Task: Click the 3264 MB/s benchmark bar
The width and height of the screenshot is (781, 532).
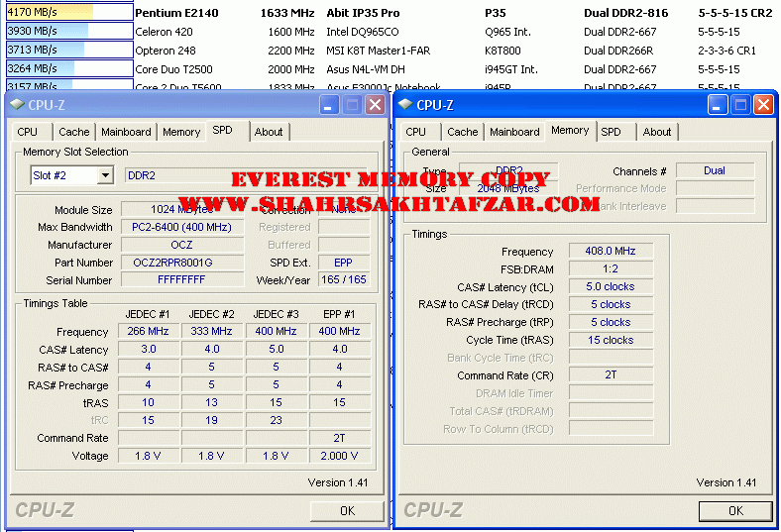Action: tap(69, 68)
